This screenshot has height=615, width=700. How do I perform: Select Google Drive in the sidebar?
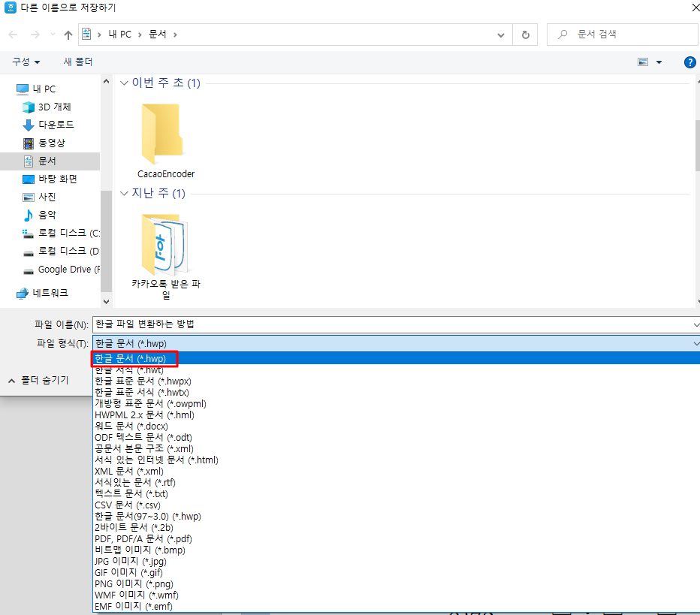pyautogui.click(x=60, y=269)
